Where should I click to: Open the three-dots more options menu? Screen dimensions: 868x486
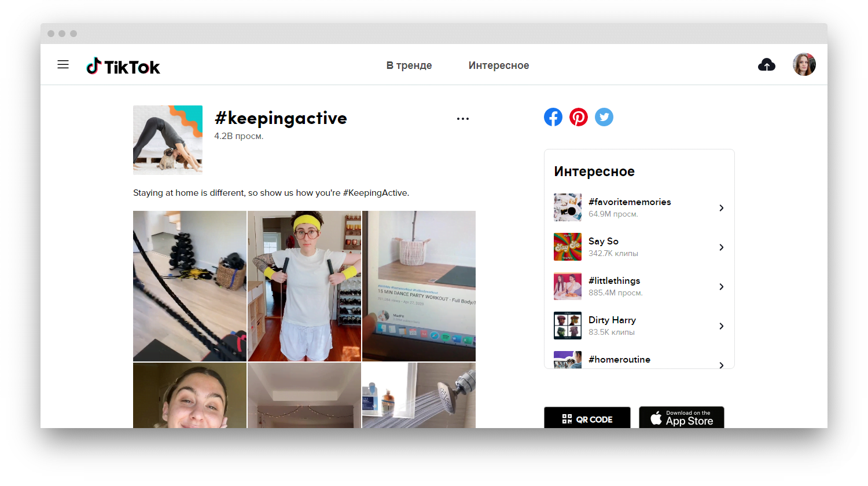pos(463,119)
